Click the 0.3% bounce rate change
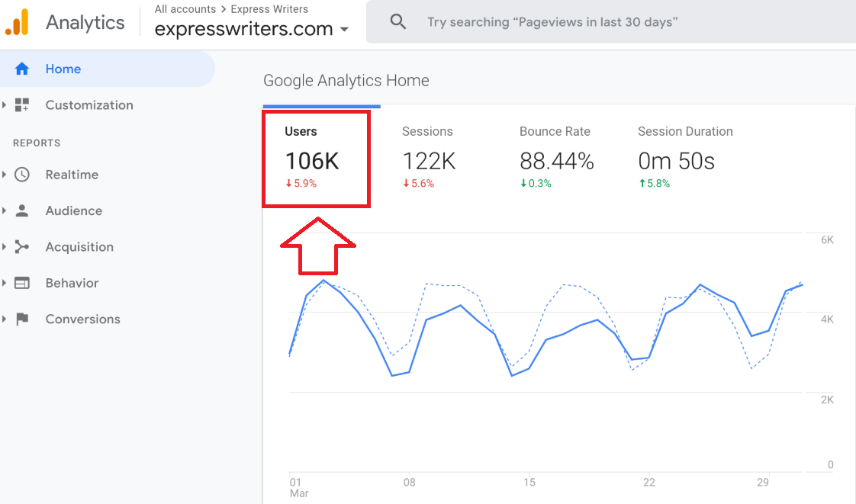This screenshot has width=856, height=504. (536, 184)
